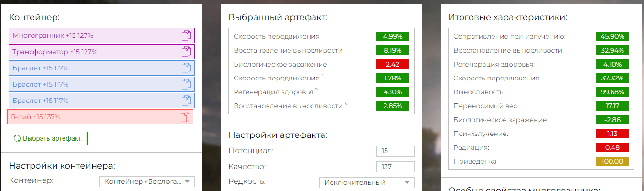Copy the Трансформатор +15 127% artifact
The image size is (644, 191).
click(x=186, y=52)
